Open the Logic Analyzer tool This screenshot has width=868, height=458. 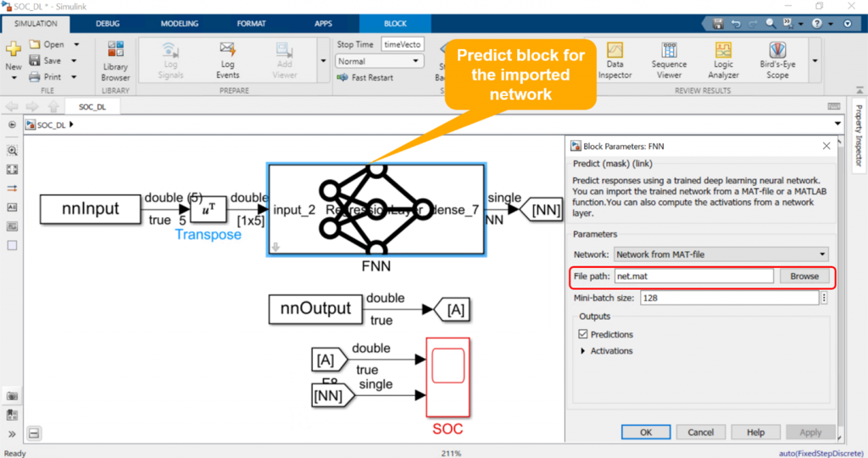coord(723,61)
